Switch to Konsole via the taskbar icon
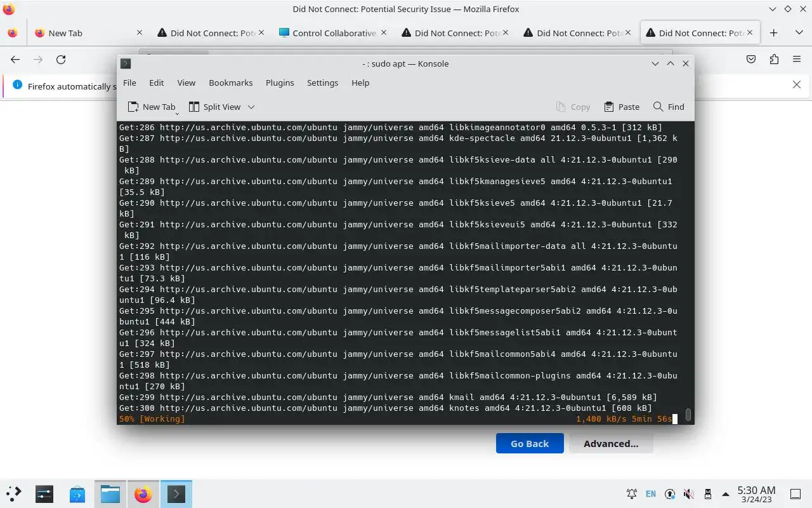 176,493
